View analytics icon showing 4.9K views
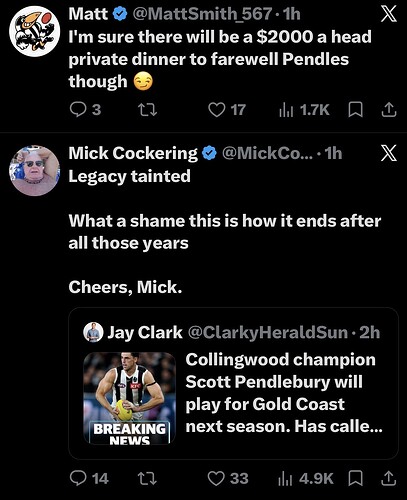Image resolution: width=407 pixels, height=500 pixels. click(x=286, y=479)
